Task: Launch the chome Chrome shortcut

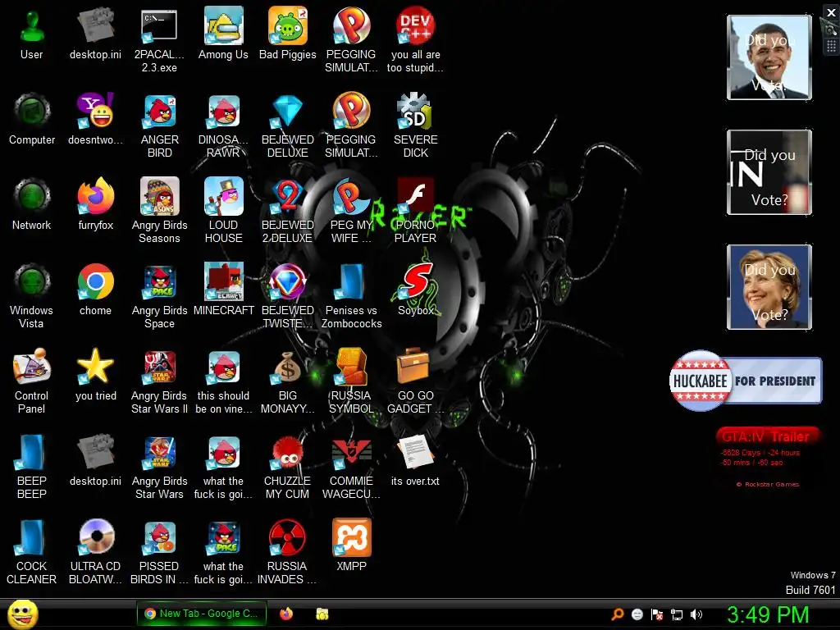Action: click(x=95, y=290)
